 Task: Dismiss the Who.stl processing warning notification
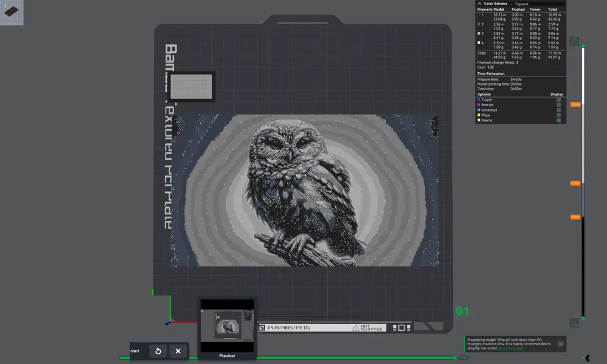[x=560, y=343]
